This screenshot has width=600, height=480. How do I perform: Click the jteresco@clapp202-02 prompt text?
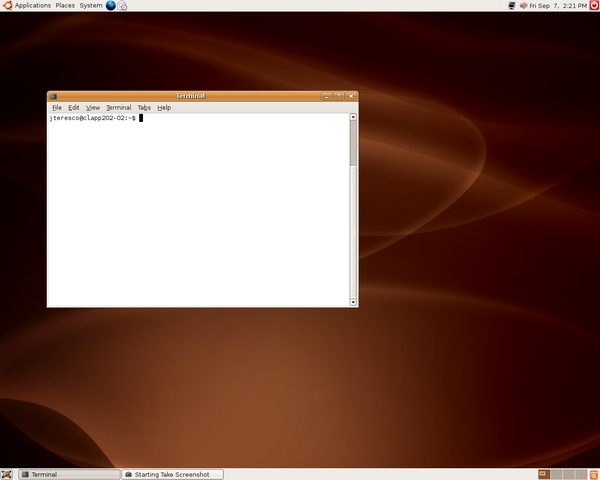click(92, 118)
